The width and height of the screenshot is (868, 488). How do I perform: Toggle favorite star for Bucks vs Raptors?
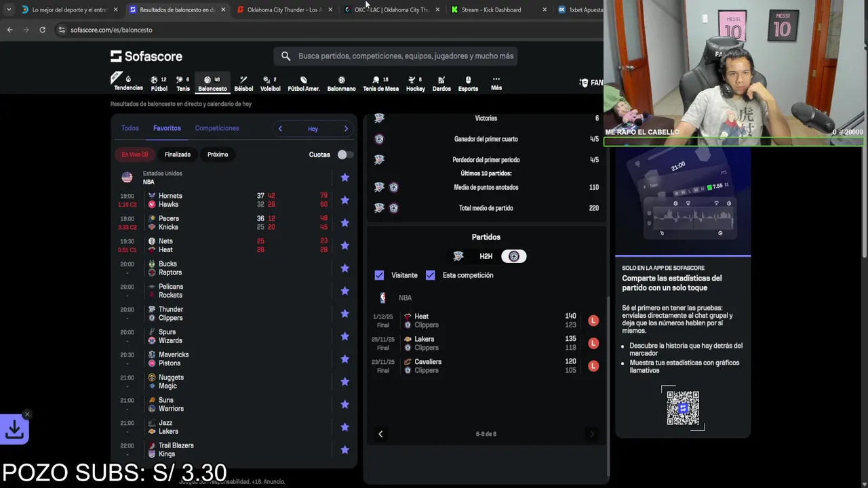coord(344,268)
